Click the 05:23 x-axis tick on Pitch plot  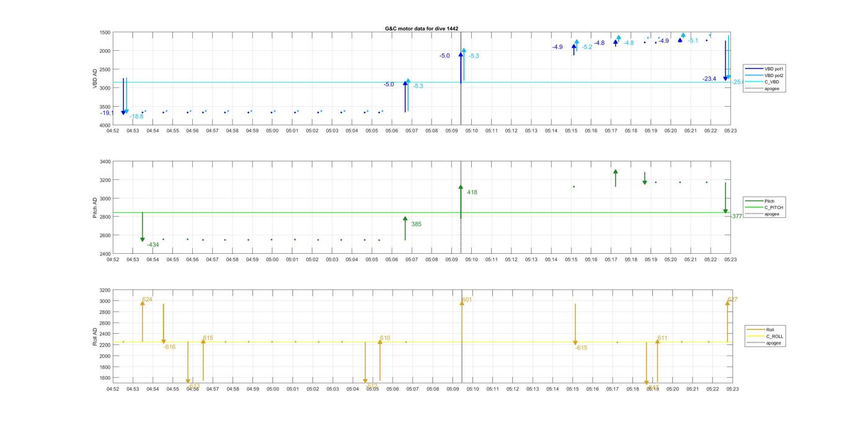731,259
